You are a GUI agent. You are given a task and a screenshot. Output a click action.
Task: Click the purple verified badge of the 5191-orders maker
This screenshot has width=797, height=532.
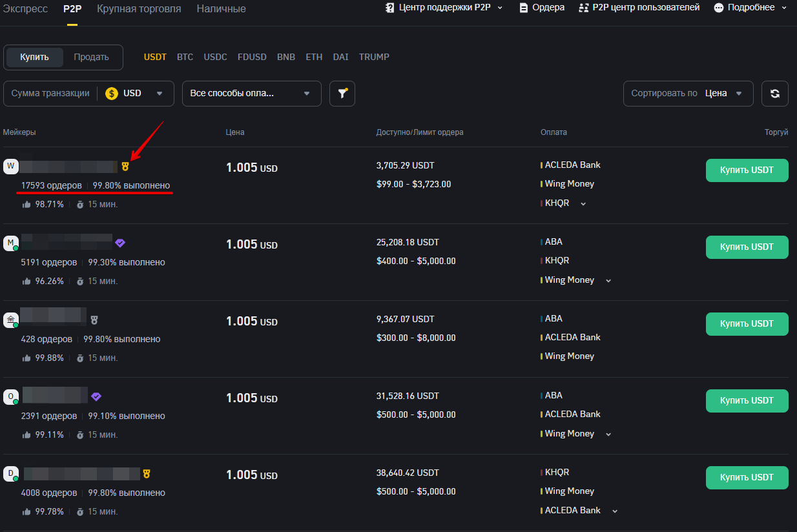(120, 243)
